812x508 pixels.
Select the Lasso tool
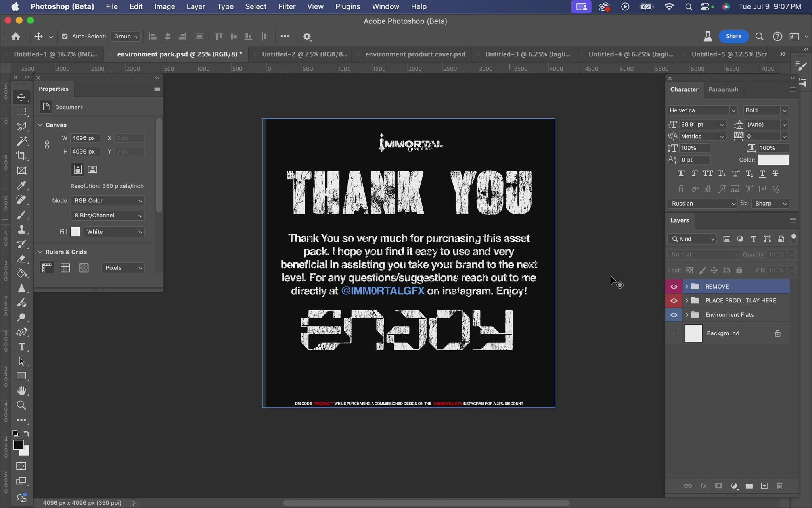coord(21,127)
